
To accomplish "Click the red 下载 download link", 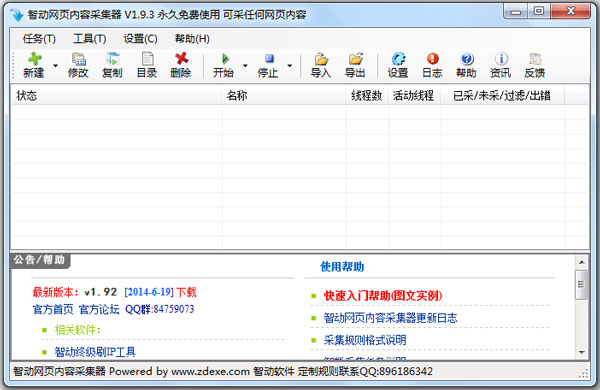I will (x=186, y=292).
